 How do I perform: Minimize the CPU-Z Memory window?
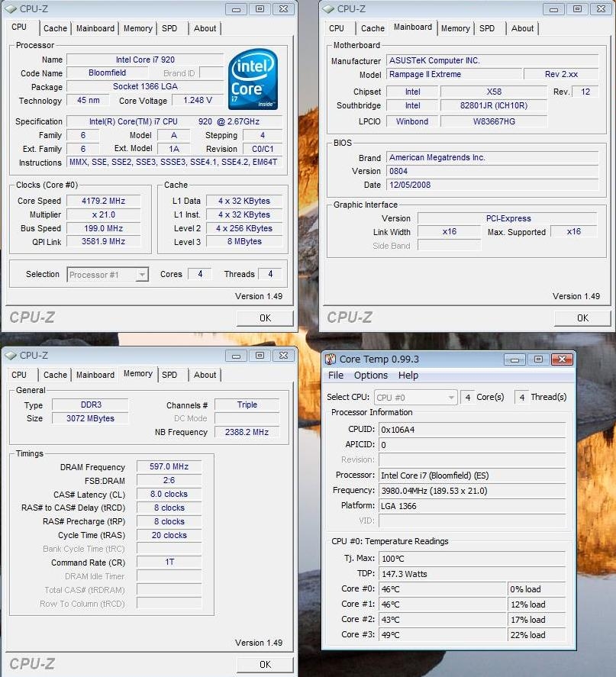click(236, 356)
